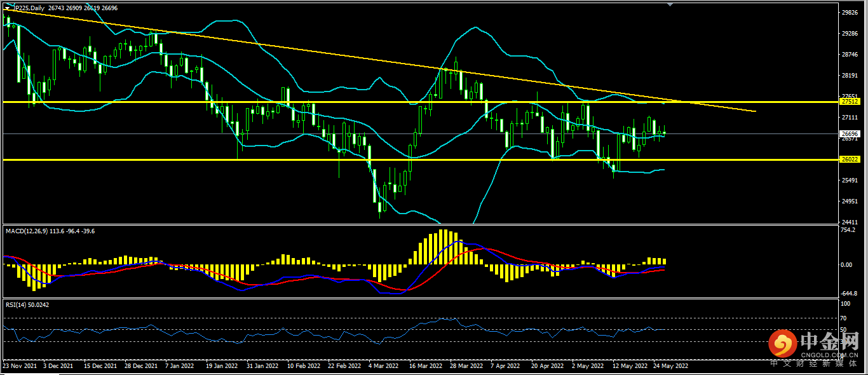Click the 70 level on RSI scale
868x375 pixels.
pyautogui.click(x=843, y=318)
